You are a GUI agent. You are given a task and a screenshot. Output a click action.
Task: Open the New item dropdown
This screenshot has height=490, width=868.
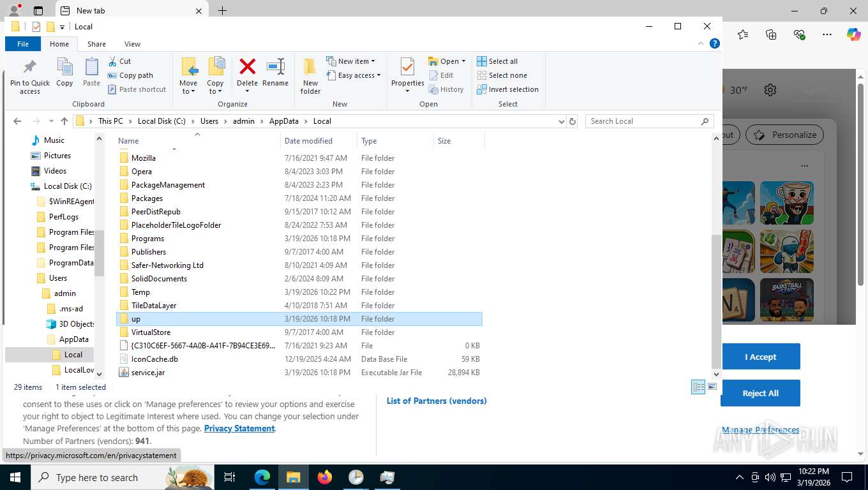350,61
